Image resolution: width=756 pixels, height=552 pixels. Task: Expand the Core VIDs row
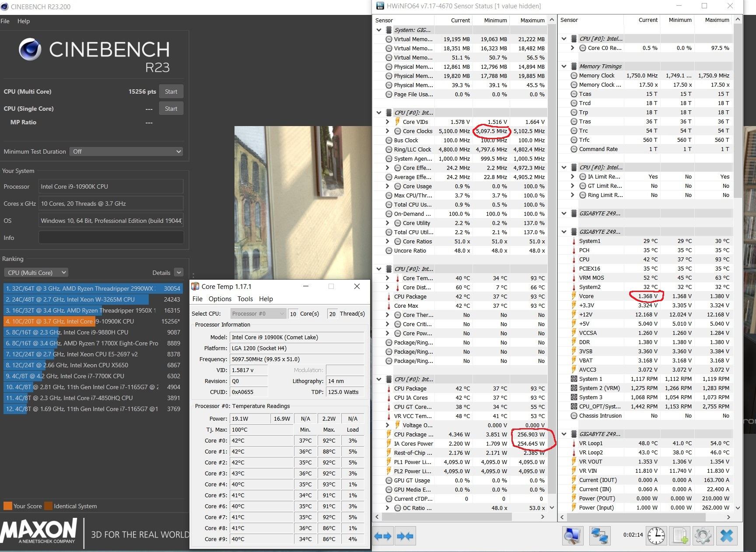coord(388,122)
